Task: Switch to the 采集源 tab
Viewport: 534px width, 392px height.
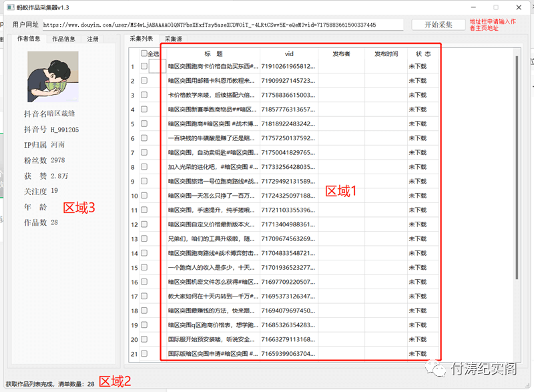Action: point(174,39)
